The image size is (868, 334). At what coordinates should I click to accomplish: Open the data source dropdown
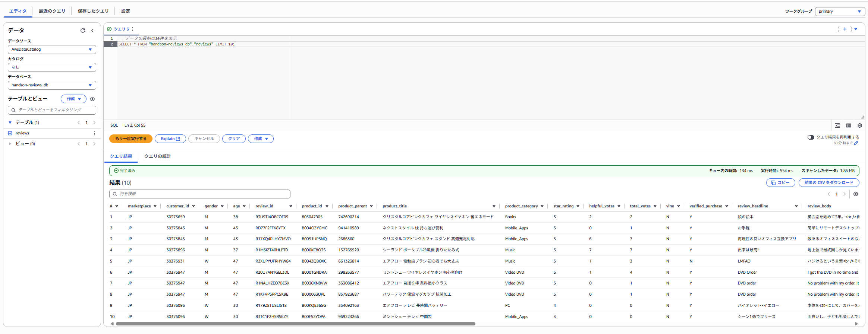[x=52, y=50]
